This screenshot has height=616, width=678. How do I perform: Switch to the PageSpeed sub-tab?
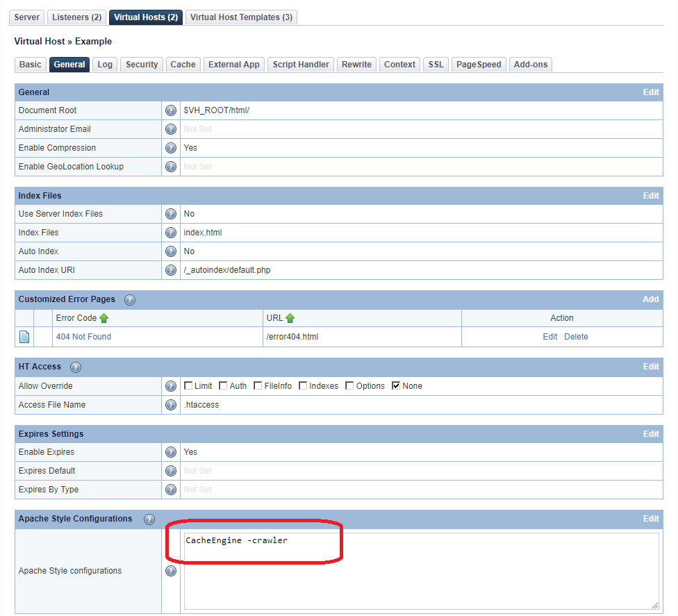479,65
